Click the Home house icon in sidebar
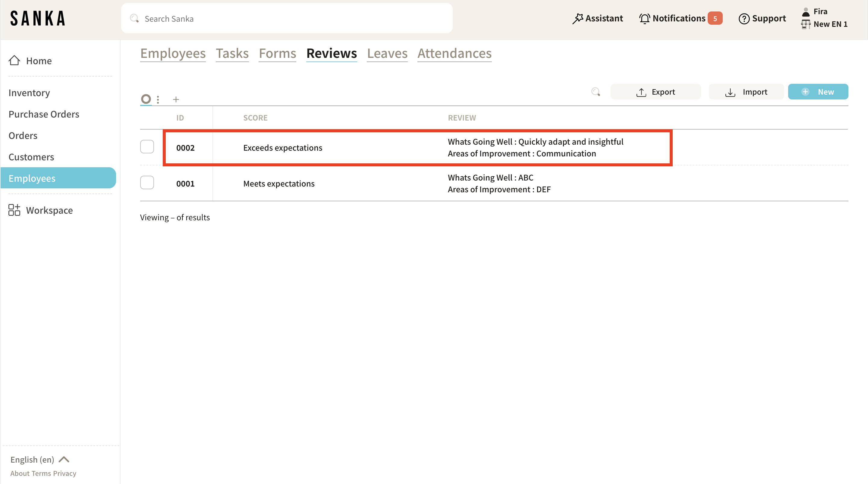 (14, 60)
